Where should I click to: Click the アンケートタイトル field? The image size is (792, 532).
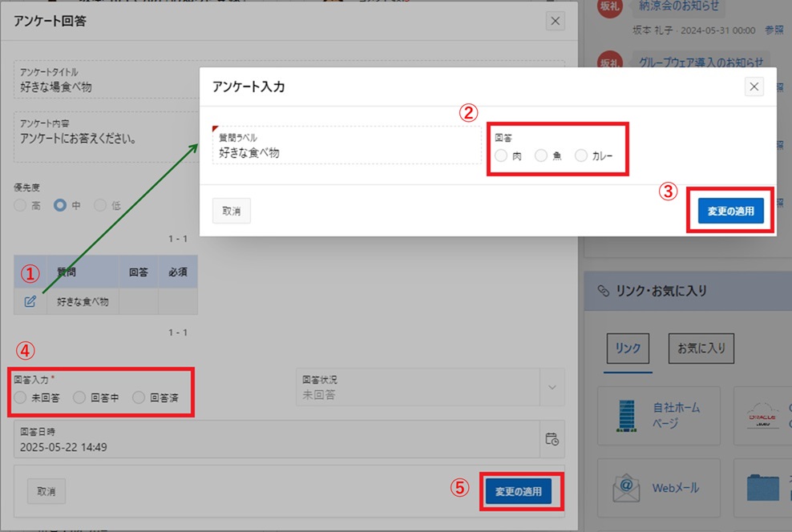tap(106, 79)
